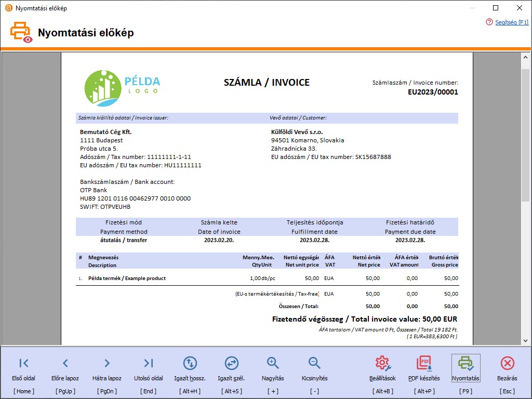Click the SZÁMLA / INVOICE heading
Screen dimensions: 532x399
267,83
